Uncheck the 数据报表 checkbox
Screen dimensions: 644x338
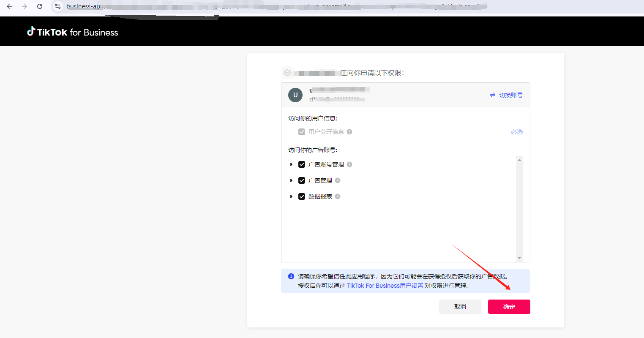[302, 196]
